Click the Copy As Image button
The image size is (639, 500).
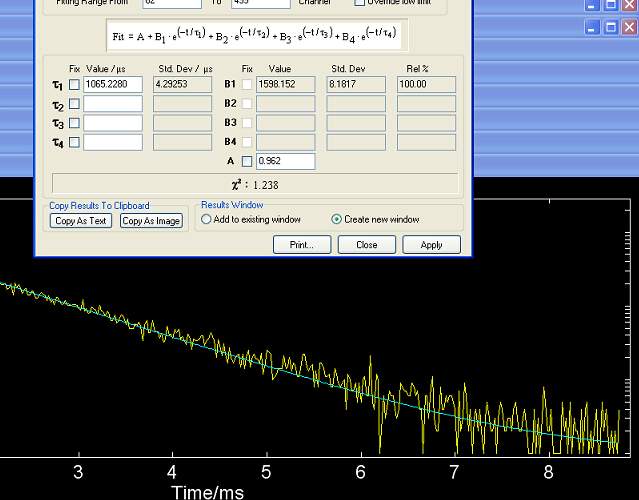151,221
